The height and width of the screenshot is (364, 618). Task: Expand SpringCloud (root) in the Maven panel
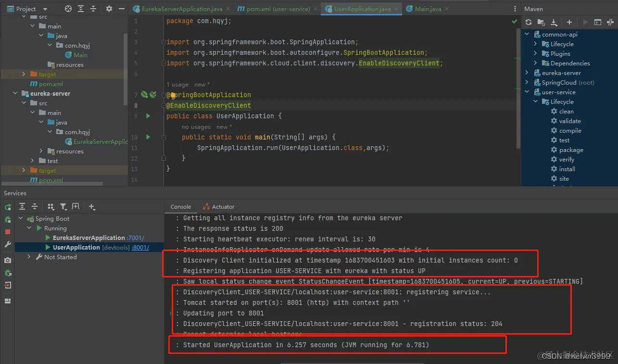pyautogui.click(x=527, y=83)
